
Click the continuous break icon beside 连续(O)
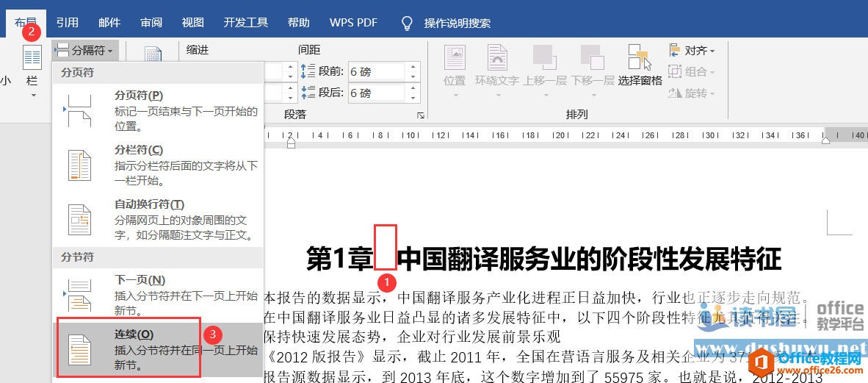[79, 350]
